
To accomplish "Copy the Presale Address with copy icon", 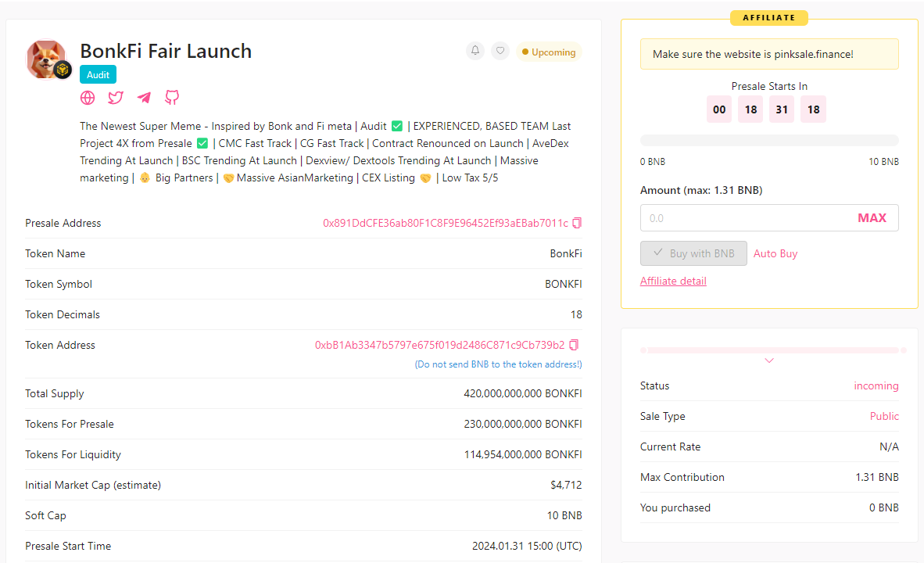I will click(x=577, y=223).
